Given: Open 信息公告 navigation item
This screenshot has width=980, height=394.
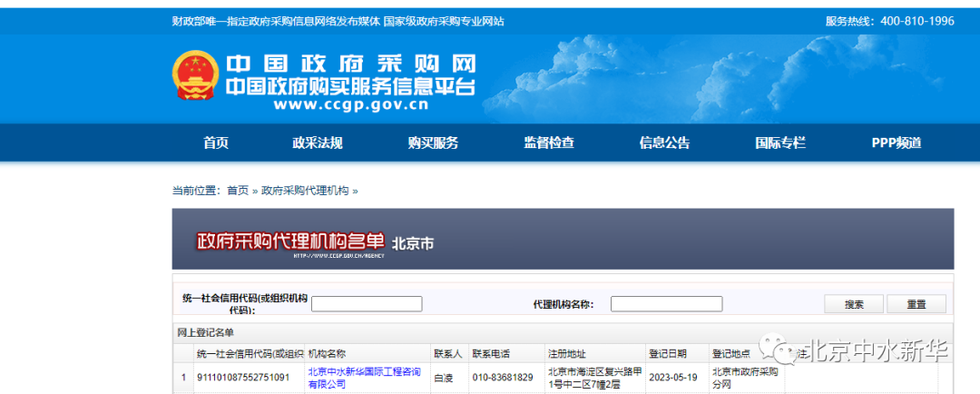Looking at the screenshot, I should [664, 143].
